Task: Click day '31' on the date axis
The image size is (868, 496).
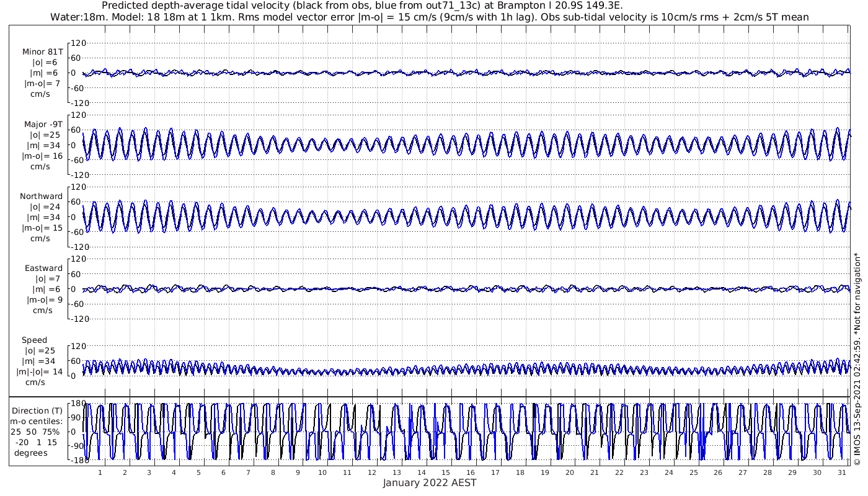Action: 841,472
